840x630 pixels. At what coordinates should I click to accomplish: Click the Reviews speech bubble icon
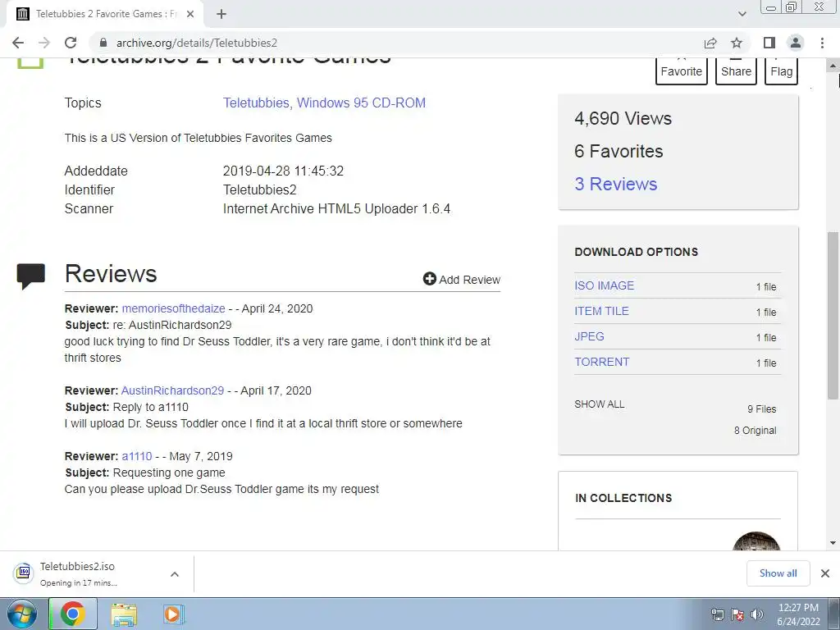[x=30, y=276]
